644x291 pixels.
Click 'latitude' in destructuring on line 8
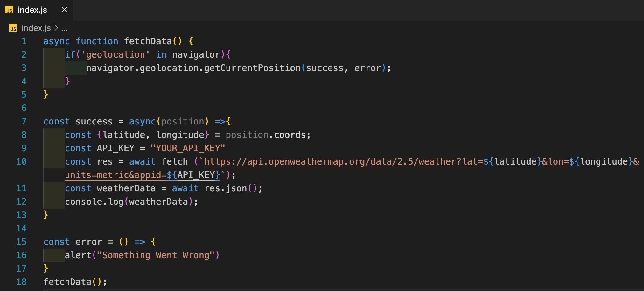124,135
